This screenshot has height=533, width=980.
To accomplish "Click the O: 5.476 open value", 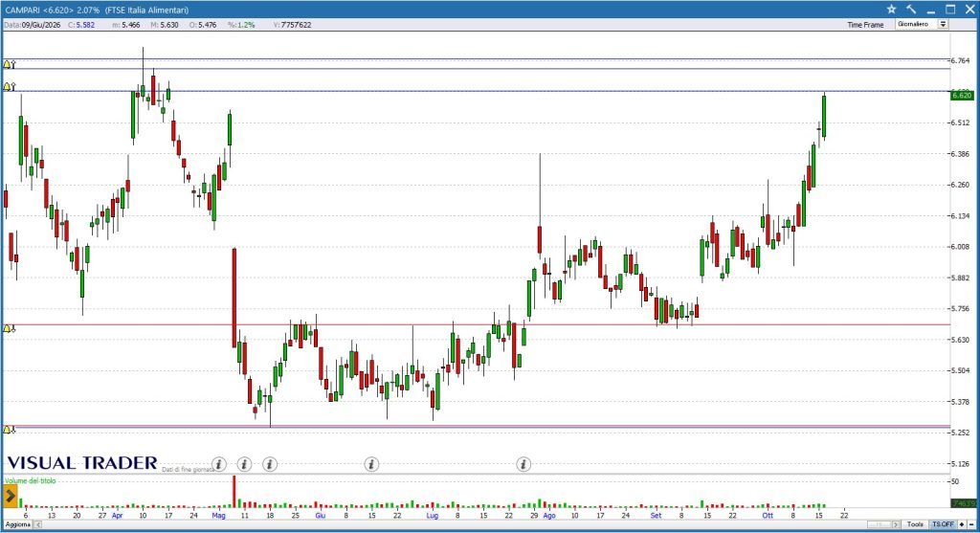I will click(x=203, y=25).
